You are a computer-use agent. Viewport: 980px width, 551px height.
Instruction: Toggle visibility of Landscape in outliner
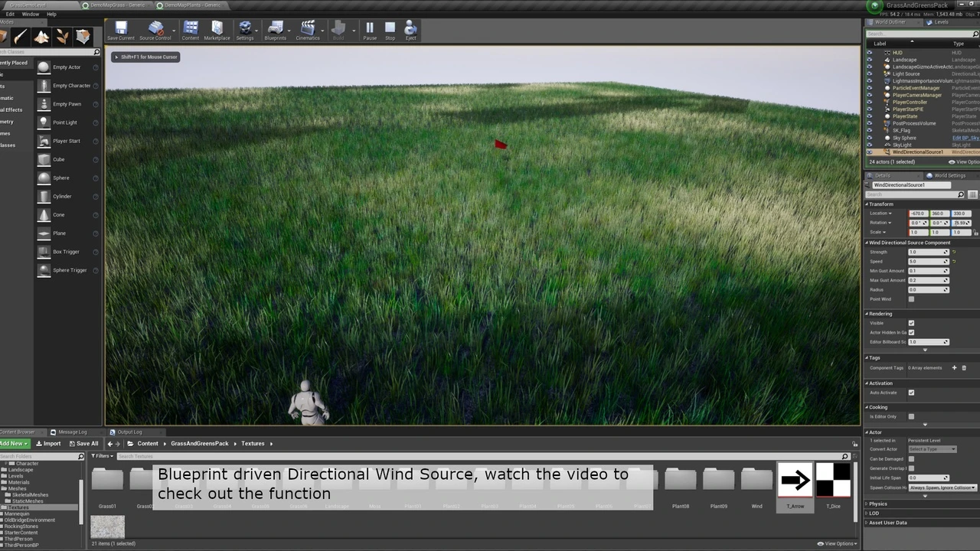click(x=869, y=60)
